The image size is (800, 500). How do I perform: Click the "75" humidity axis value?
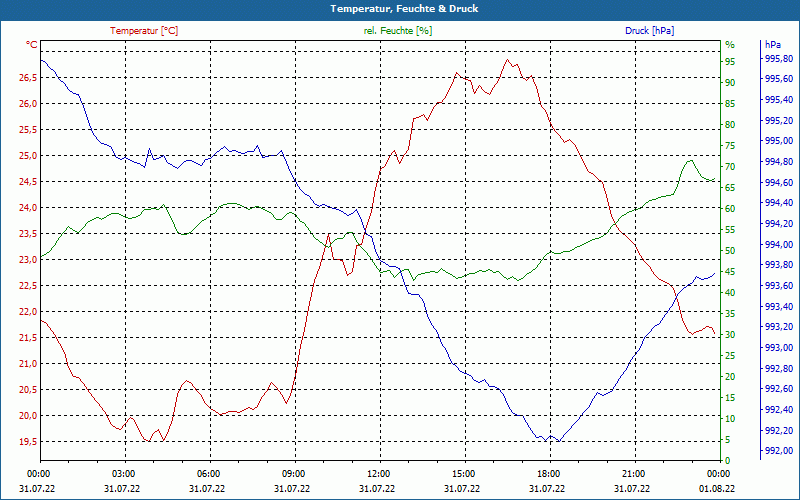click(x=730, y=146)
